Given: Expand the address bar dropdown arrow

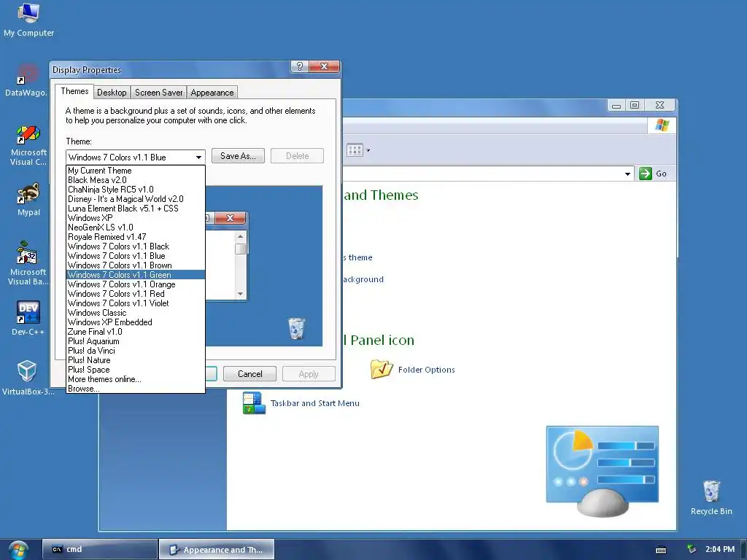Looking at the screenshot, I should 627,174.
